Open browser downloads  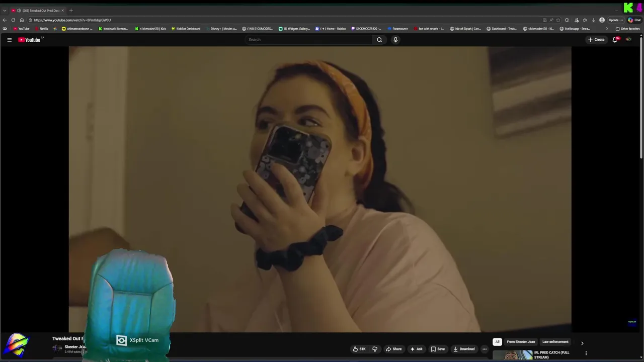[x=594, y=20]
